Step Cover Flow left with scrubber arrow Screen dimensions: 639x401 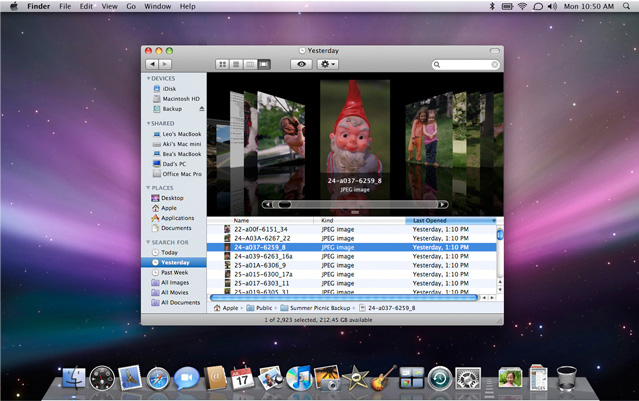click(x=267, y=205)
